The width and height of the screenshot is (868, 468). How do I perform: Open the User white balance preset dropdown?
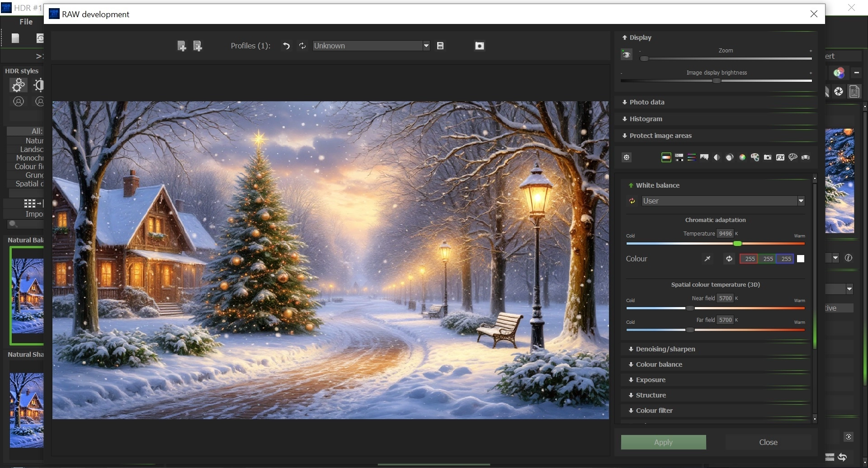[801, 201]
